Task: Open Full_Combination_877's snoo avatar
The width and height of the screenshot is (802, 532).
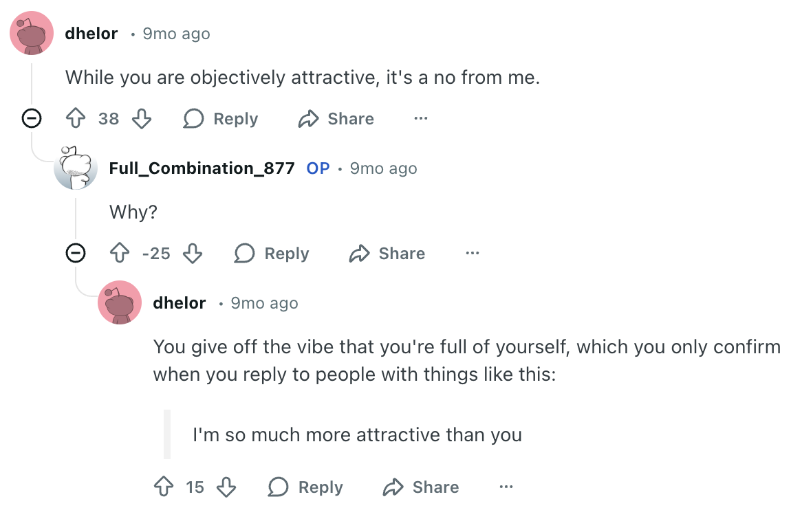Action: pos(76,168)
